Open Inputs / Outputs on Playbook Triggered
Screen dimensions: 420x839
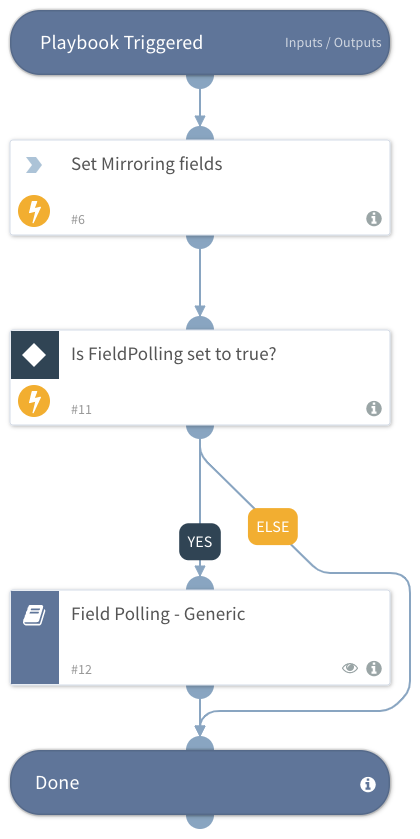click(x=333, y=43)
